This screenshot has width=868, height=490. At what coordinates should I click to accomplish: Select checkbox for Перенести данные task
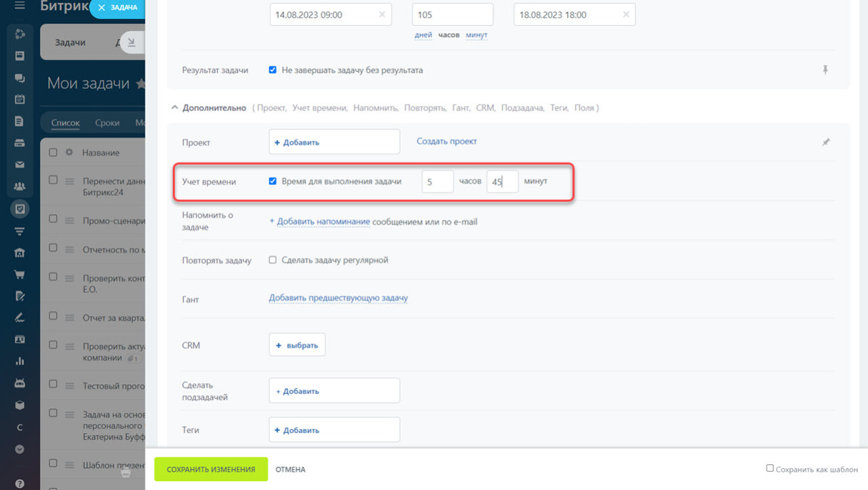(54, 180)
